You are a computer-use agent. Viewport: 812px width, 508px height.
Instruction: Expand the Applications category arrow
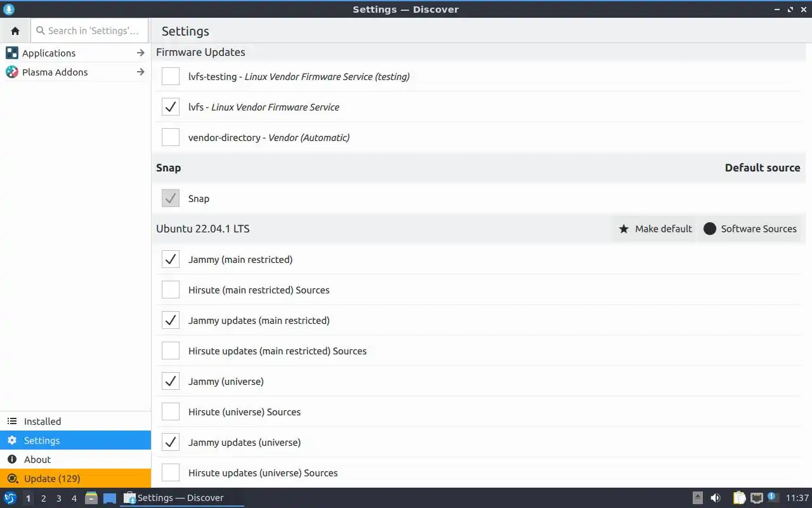point(141,53)
